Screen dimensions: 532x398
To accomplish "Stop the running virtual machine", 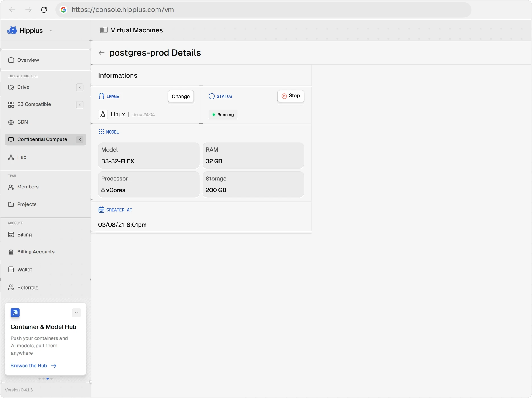I will pos(291,96).
